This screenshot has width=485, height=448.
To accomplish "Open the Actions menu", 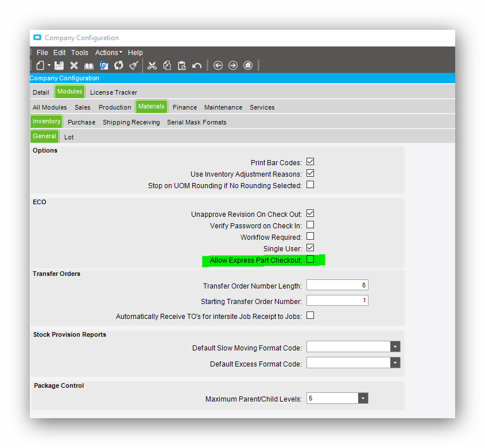I will tap(108, 52).
